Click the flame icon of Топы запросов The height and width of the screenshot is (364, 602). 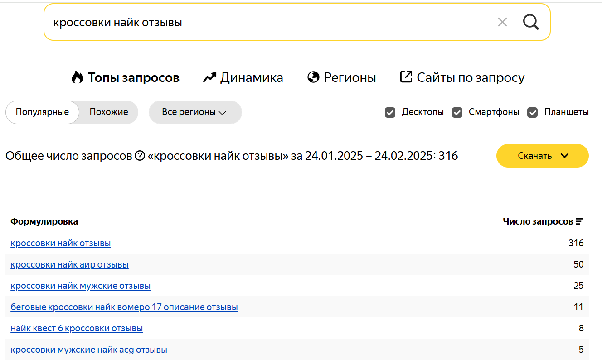click(x=77, y=77)
